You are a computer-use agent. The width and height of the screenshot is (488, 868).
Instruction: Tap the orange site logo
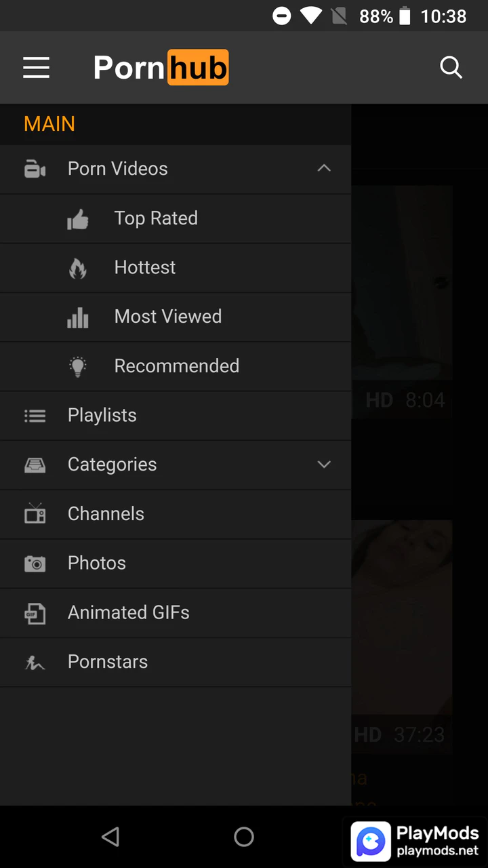[x=161, y=67]
